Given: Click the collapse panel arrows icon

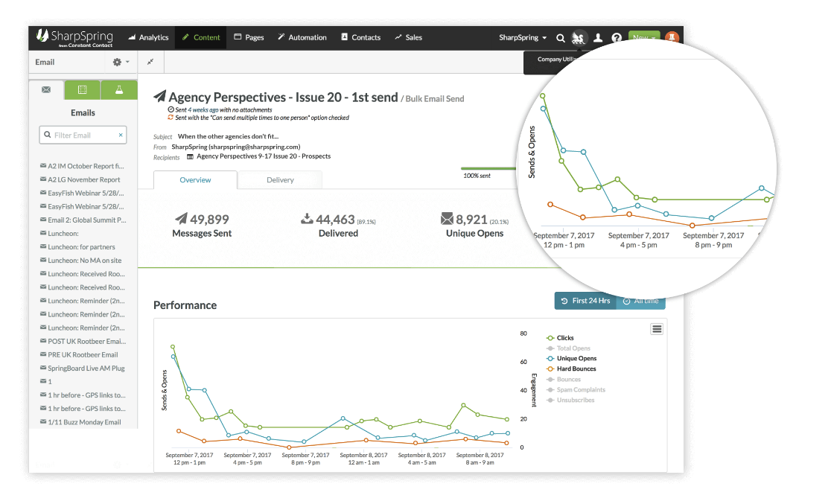Looking at the screenshot, I should [150, 63].
